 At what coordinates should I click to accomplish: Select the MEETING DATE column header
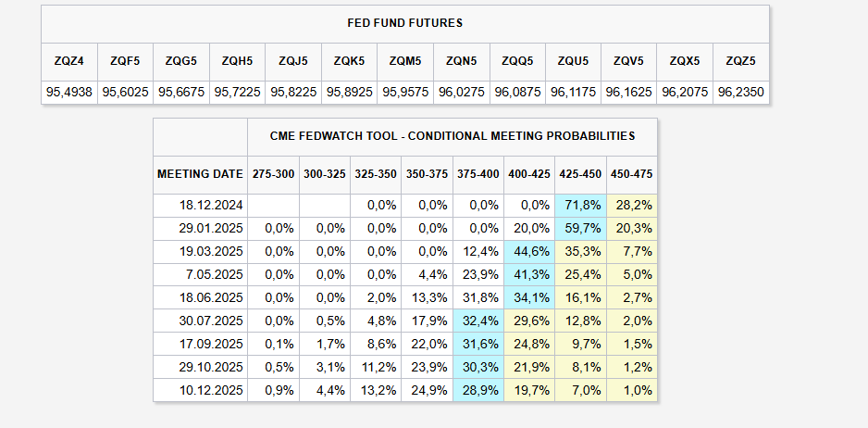200,173
